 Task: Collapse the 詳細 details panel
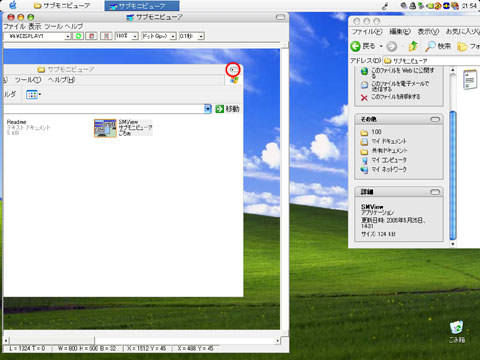tap(435, 192)
